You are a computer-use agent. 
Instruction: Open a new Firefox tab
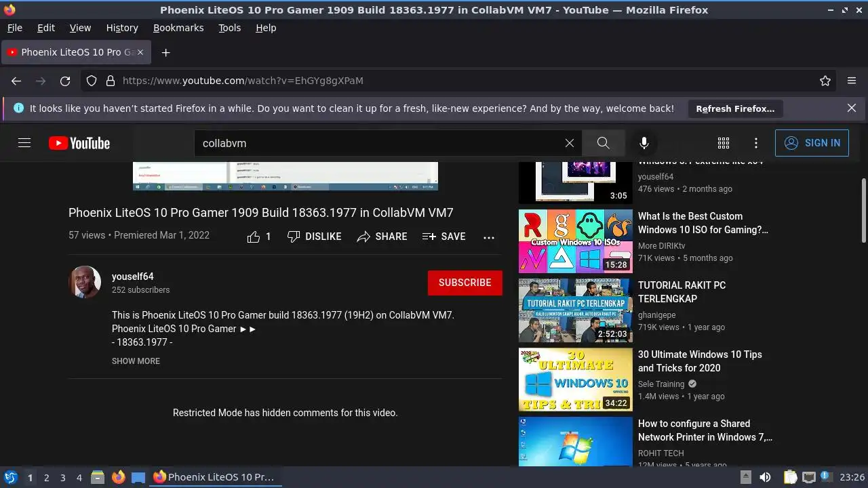[165, 52]
